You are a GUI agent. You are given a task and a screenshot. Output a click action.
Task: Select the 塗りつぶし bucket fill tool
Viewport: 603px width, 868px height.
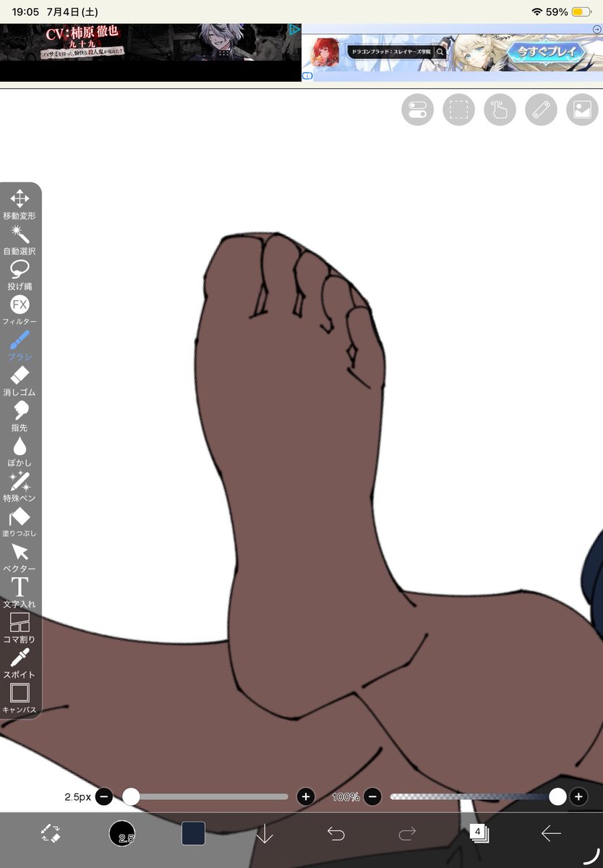tap(20, 521)
